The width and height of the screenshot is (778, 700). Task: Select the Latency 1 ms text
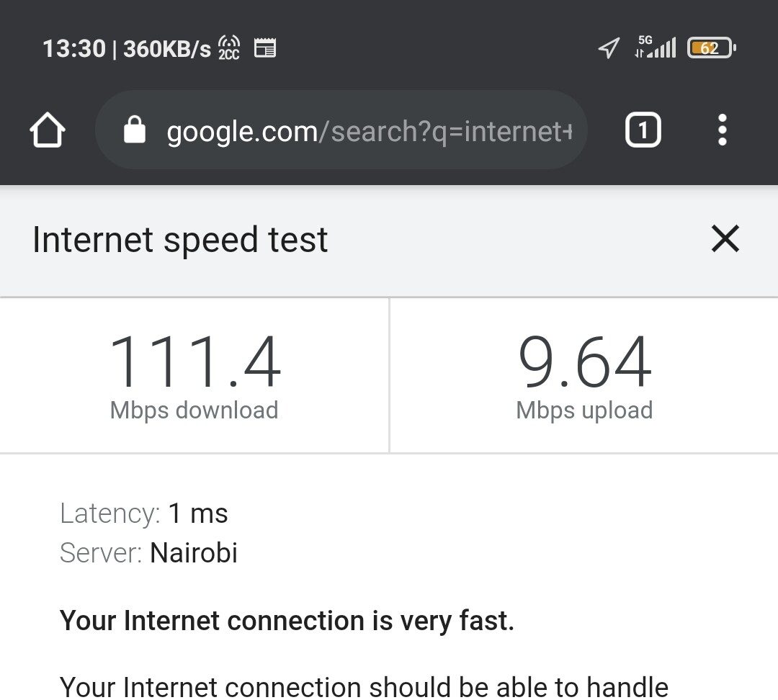pyautogui.click(x=144, y=513)
